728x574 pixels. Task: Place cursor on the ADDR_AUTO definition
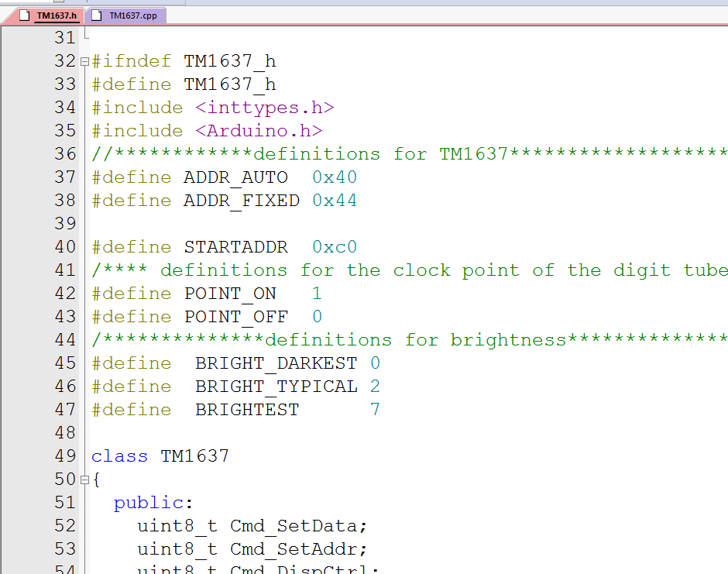click(235, 177)
